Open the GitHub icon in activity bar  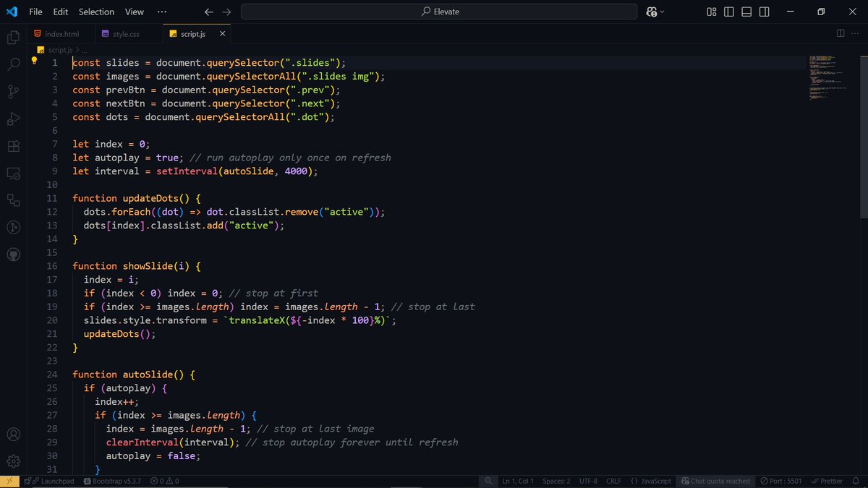[x=13, y=254]
